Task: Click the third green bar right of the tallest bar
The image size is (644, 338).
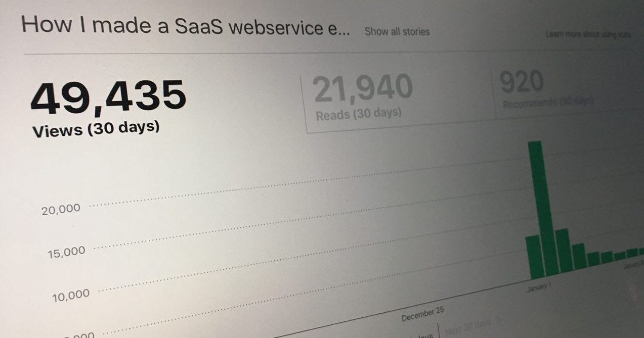Action: (x=593, y=259)
